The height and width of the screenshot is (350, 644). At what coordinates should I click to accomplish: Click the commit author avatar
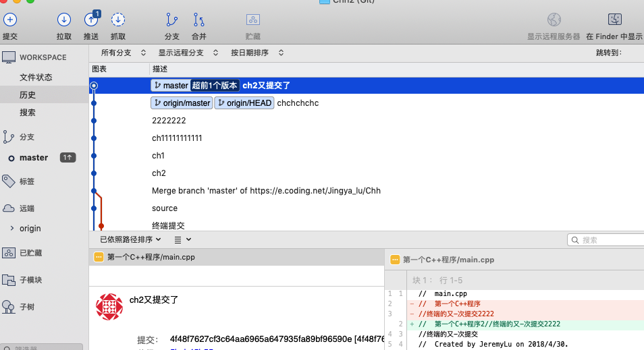tap(109, 307)
